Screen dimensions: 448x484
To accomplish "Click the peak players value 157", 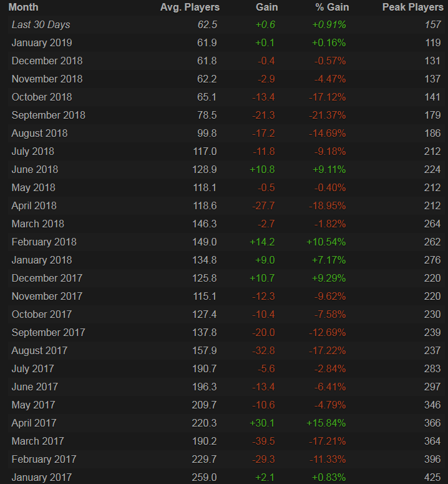I will click(431, 25).
